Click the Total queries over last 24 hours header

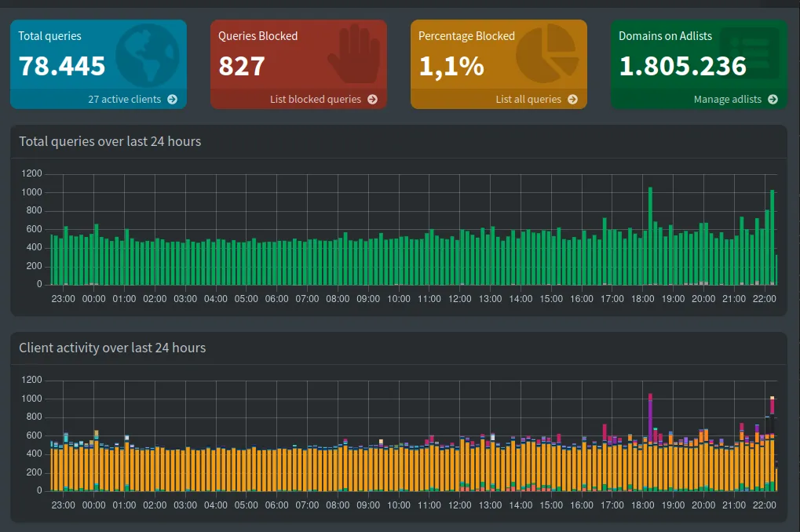pos(109,141)
